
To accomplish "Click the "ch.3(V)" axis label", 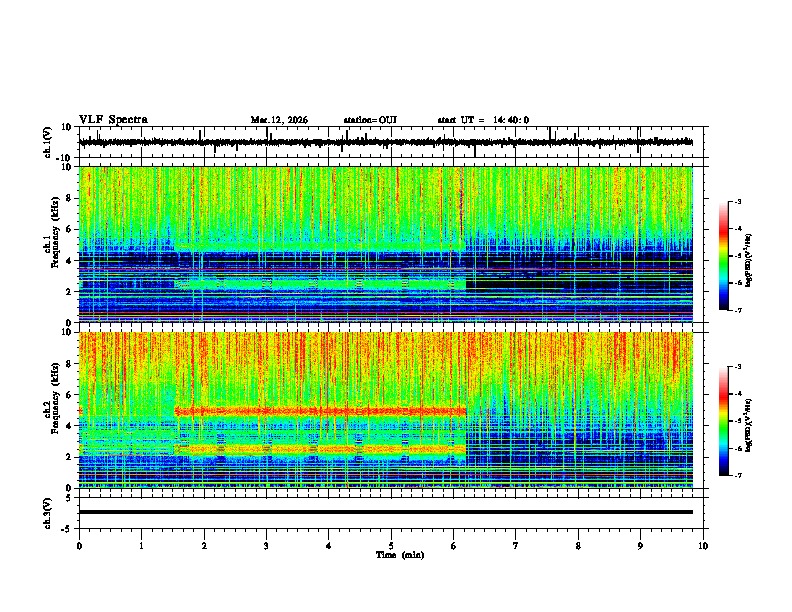I will [x=48, y=513].
